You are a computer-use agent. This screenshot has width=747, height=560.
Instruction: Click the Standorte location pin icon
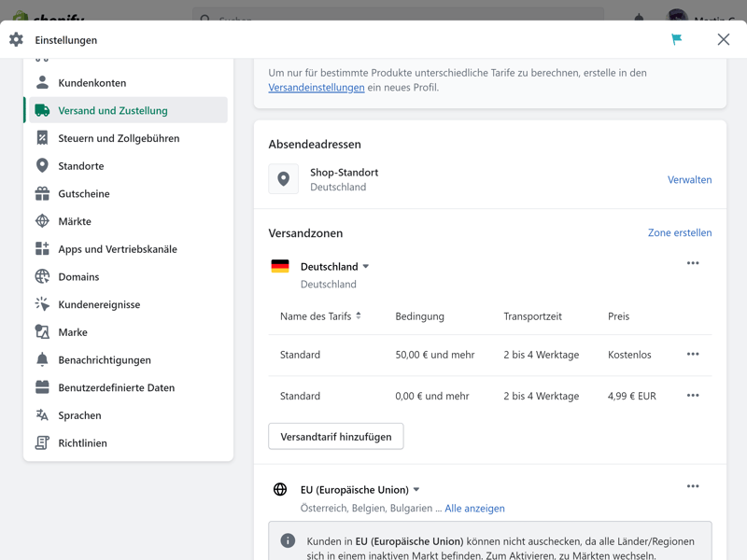pos(42,166)
